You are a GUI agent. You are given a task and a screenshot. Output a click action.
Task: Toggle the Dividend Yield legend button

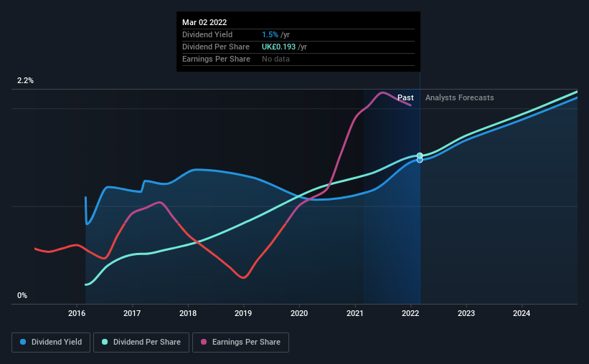(51, 343)
